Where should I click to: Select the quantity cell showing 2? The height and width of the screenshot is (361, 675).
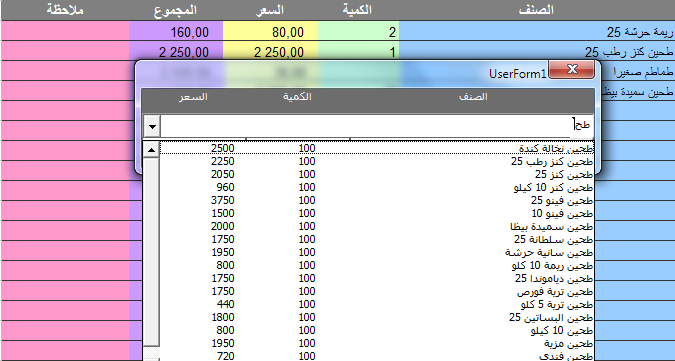pyautogui.click(x=359, y=31)
